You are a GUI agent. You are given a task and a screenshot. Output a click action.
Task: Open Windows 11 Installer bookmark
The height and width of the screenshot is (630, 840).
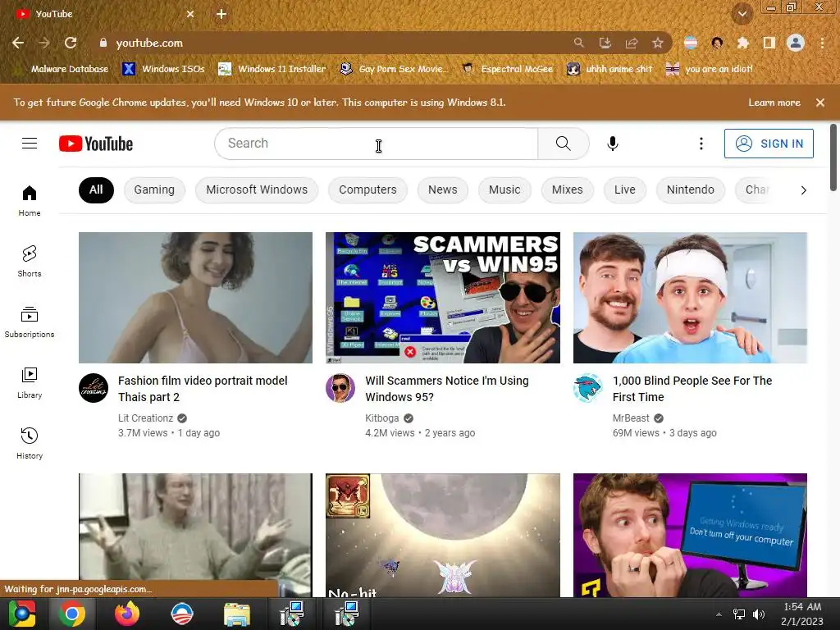click(272, 69)
